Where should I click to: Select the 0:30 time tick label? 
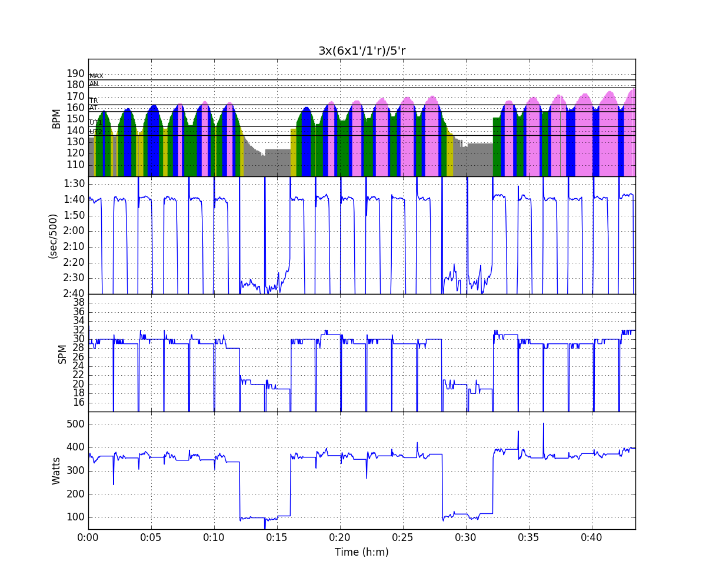[465, 537]
